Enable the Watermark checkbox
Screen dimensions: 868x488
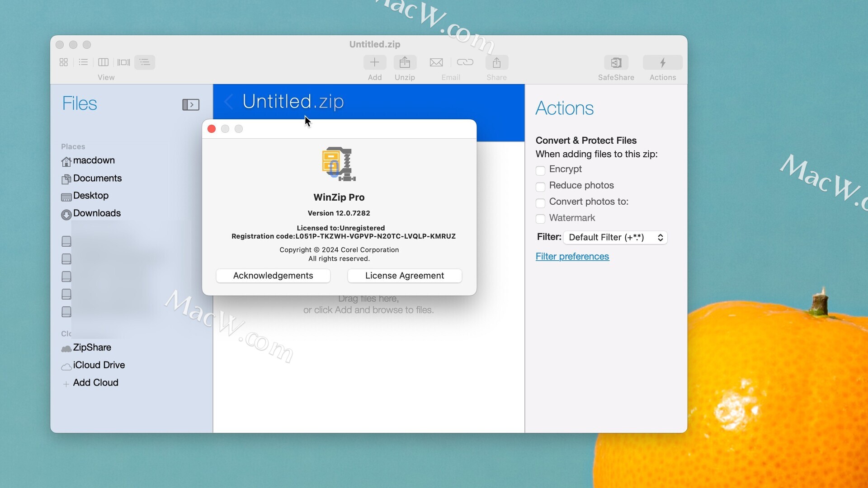(x=540, y=219)
